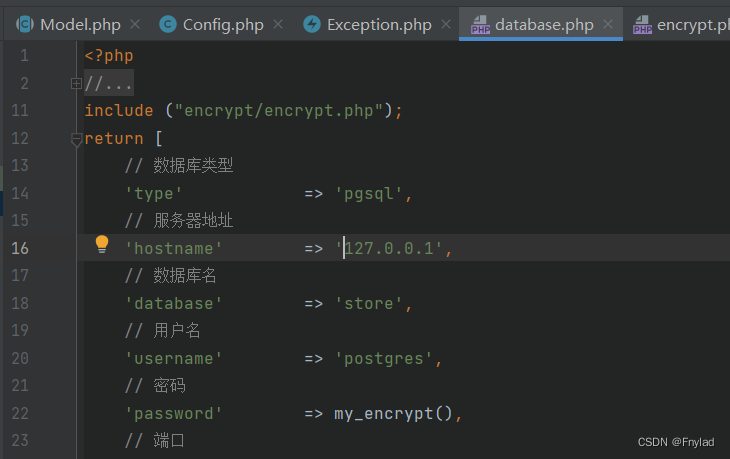Click the Exception.php tab icon

[312, 24]
